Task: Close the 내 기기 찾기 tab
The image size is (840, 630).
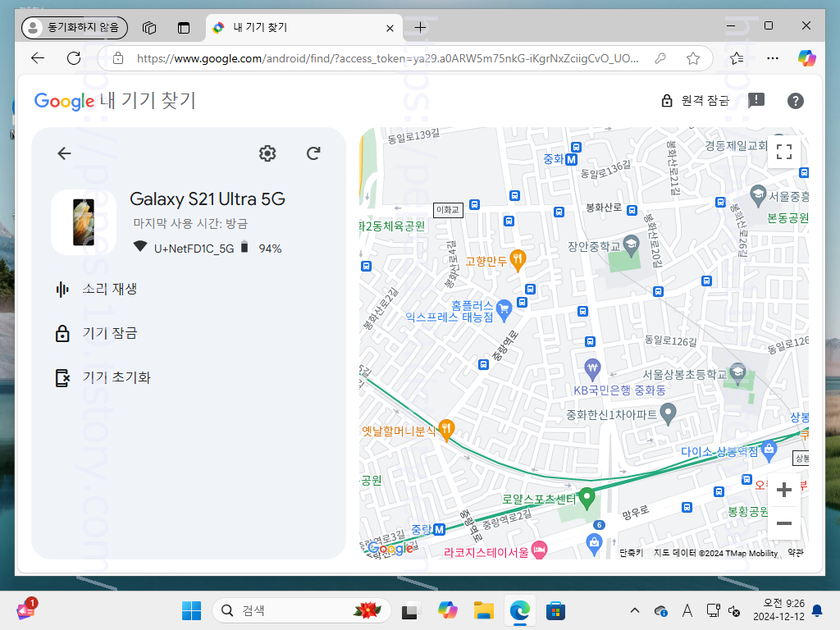Action: [x=390, y=28]
